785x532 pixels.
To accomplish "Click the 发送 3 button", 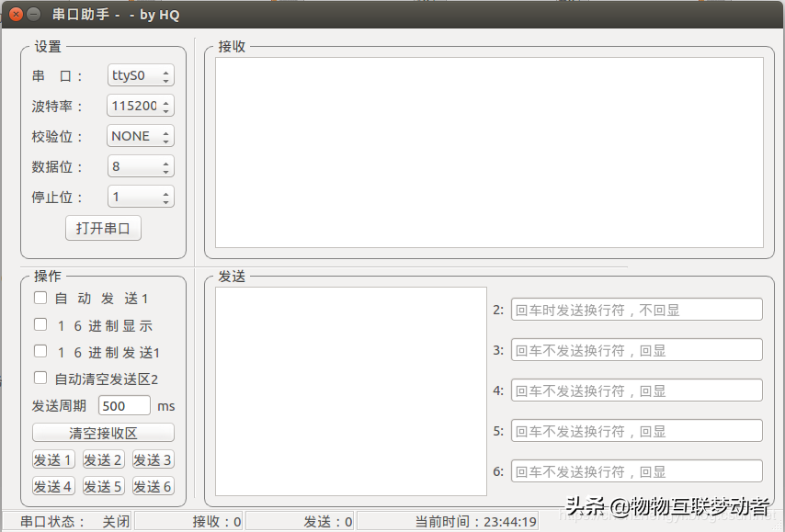I will click(154, 459).
